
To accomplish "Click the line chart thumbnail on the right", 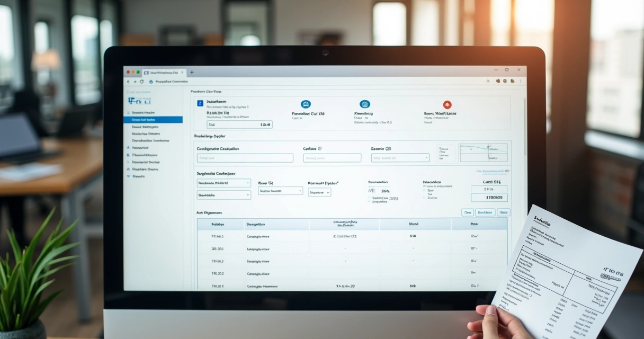I will [483, 153].
